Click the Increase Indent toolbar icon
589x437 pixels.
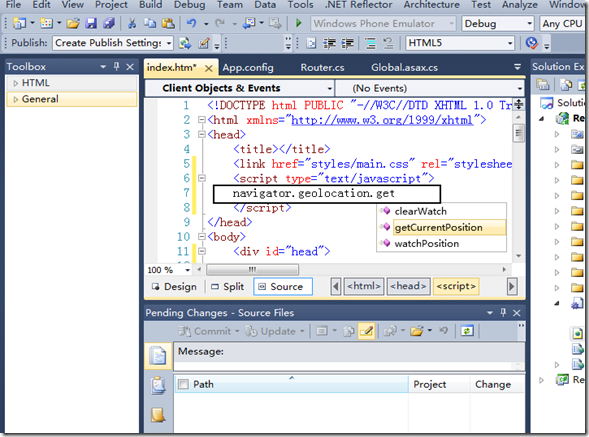click(347, 43)
